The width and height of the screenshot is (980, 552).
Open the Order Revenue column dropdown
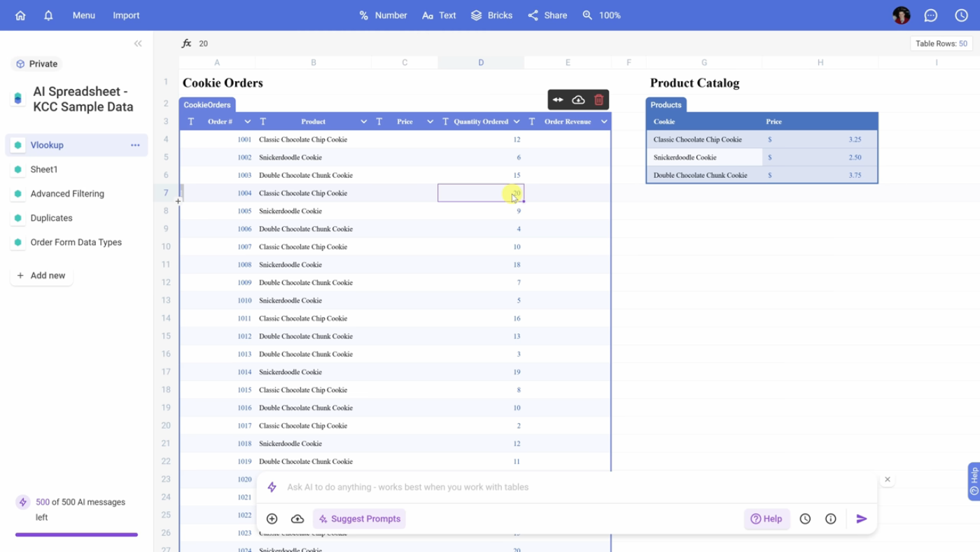[x=604, y=122]
